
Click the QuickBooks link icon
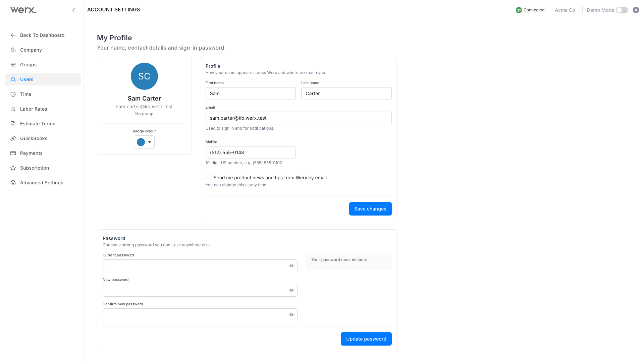coord(13,138)
